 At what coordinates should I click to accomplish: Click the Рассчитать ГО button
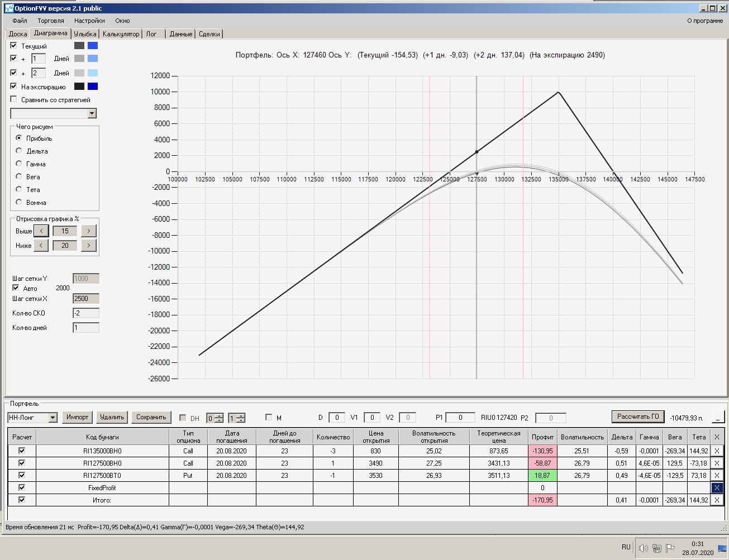coord(638,417)
